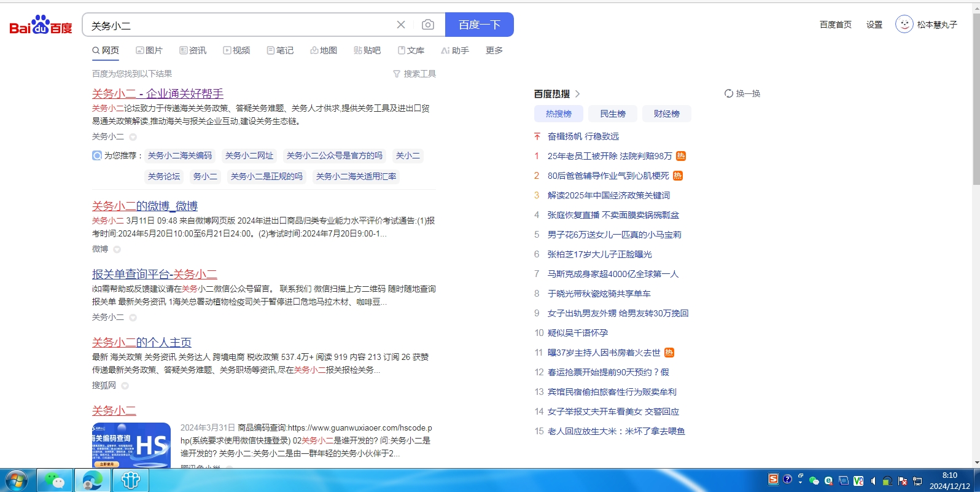The image size is (980, 492).
Task: Open the blue paw app in taskbar
Action: [130, 480]
